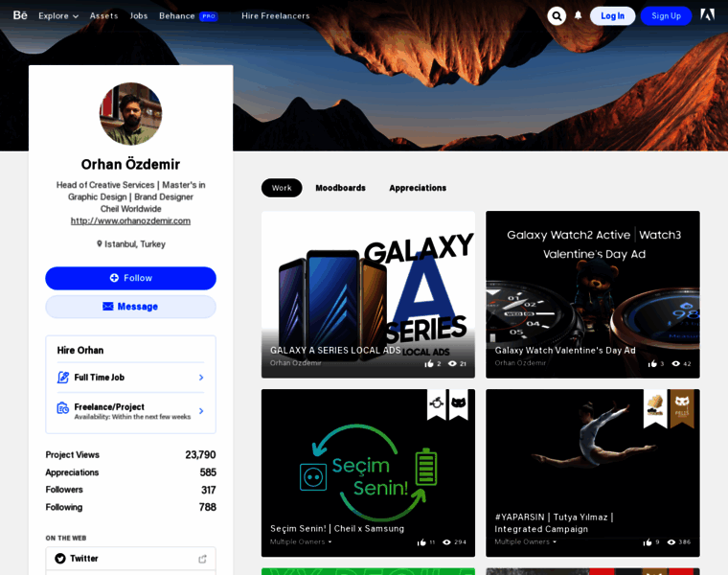728x575 pixels.
Task: Click Orhan Özdemir's profile avatar
Action: (131, 114)
